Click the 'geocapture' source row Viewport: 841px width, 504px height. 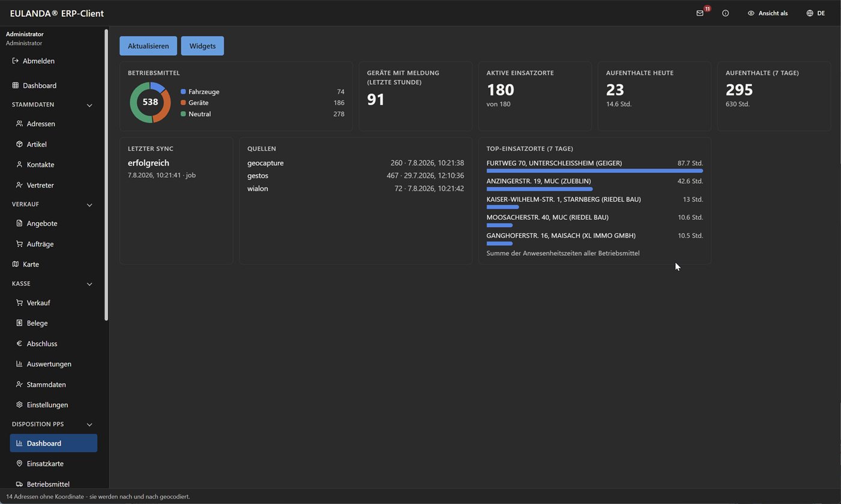tap(356, 163)
